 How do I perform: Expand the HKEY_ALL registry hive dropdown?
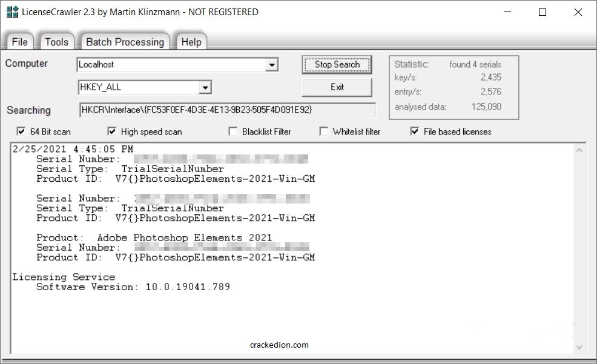[x=205, y=88]
